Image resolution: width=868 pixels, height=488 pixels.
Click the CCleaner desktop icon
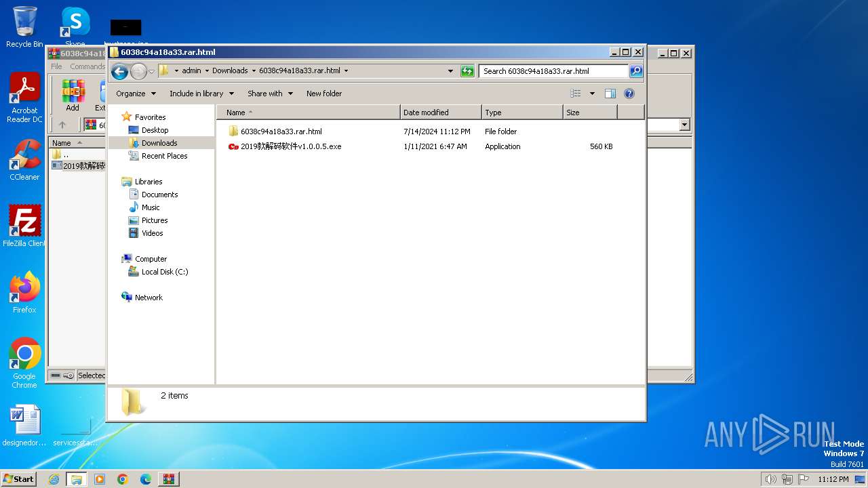pos(24,160)
